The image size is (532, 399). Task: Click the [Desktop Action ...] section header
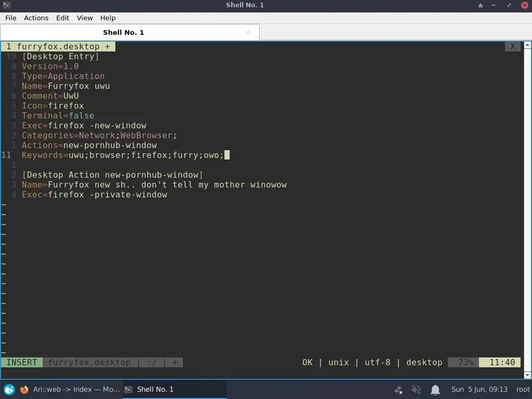pos(112,175)
